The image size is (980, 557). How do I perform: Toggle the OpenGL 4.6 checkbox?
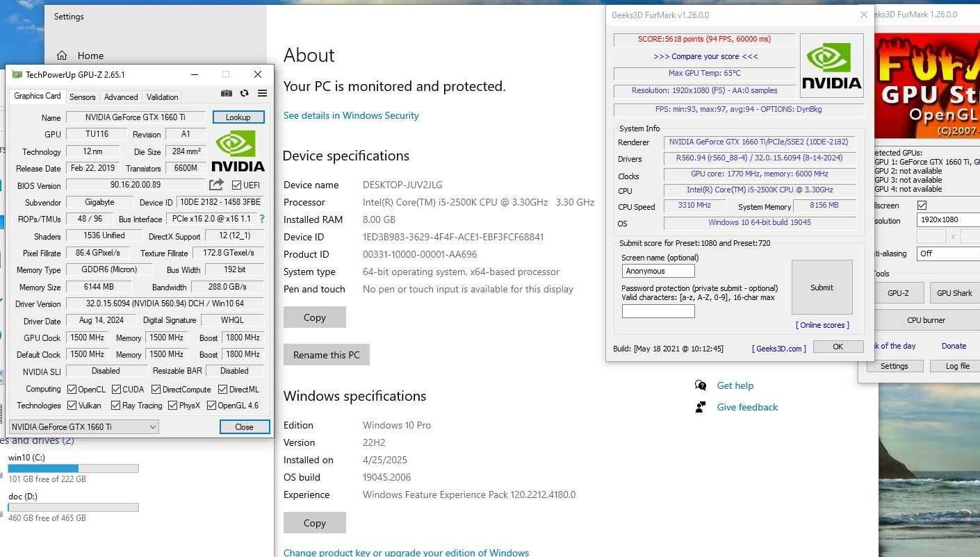coord(211,406)
